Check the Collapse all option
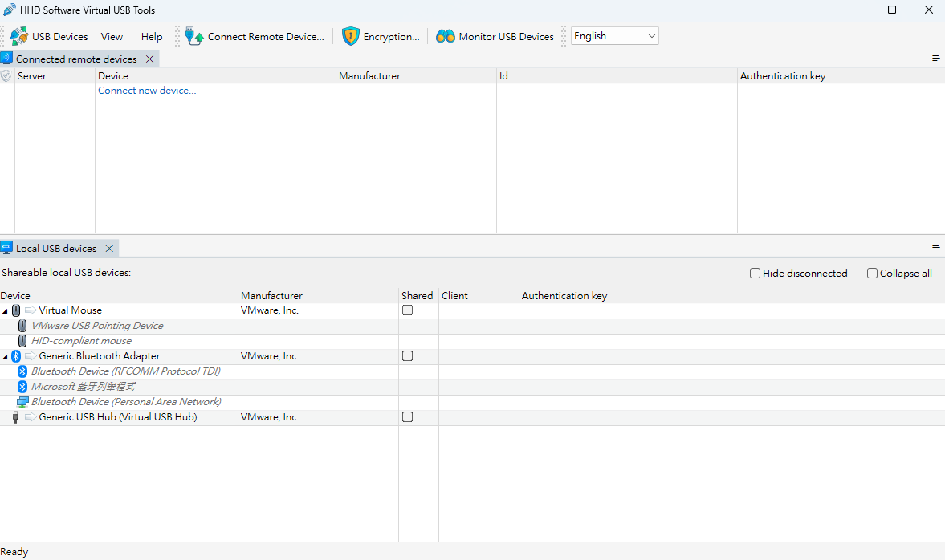 pyautogui.click(x=872, y=274)
